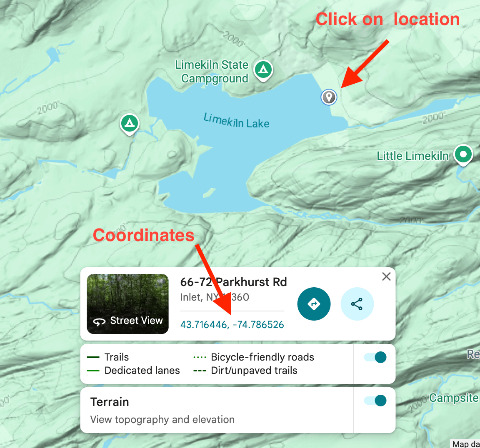Click the Campsite label at the map edge
Image resolution: width=480 pixels, height=448 pixels.
click(454, 398)
